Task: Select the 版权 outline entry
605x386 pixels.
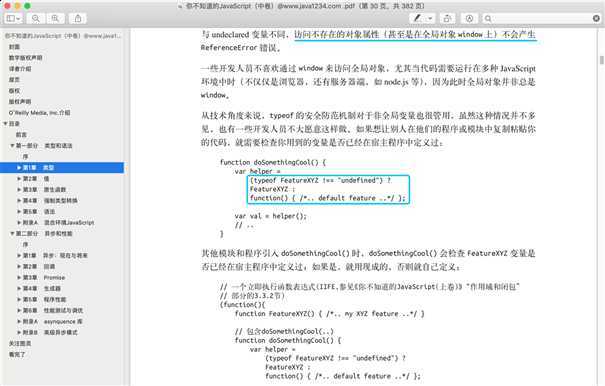Action: tap(14, 91)
